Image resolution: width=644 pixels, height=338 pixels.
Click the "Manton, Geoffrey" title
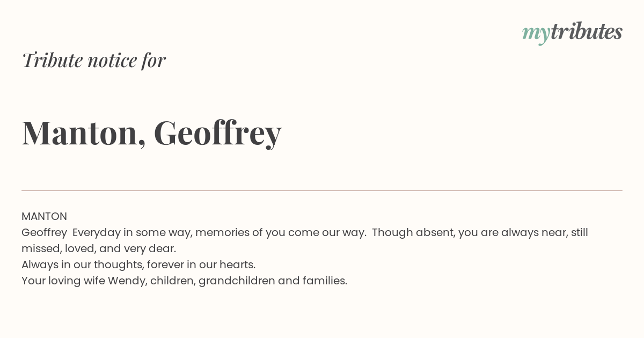(152, 133)
